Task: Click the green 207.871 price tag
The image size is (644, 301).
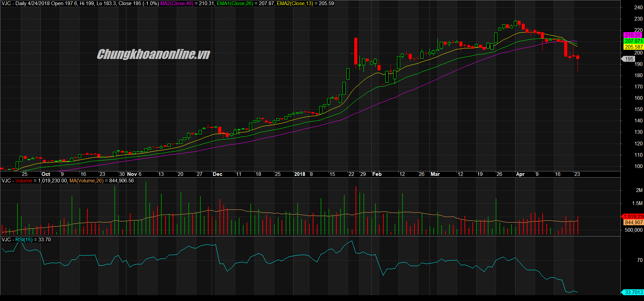Action: (x=633, y=41)
